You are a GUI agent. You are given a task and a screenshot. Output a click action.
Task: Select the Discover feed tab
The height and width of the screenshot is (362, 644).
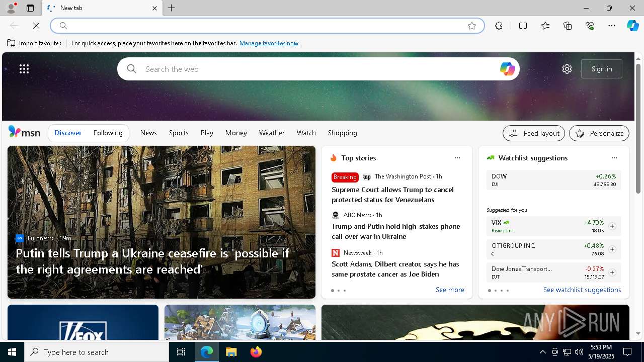click(68, 133)
